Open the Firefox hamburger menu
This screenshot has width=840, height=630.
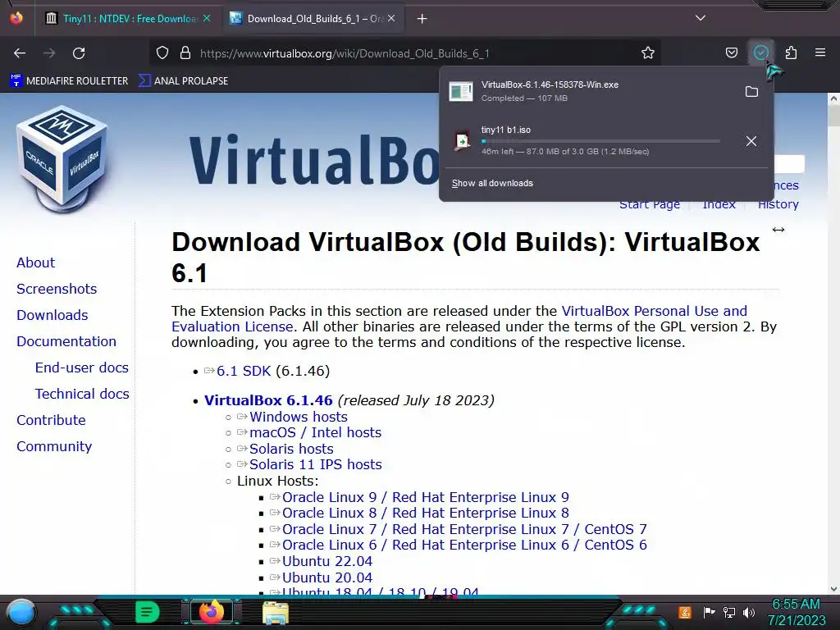[x=820, y=53]
